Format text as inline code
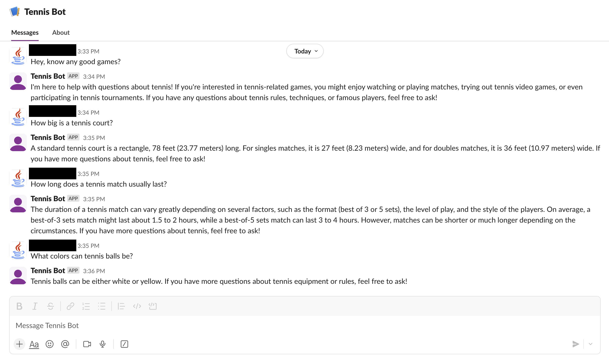This screenshot has height=364, width=609. click(x=137, y=306)
